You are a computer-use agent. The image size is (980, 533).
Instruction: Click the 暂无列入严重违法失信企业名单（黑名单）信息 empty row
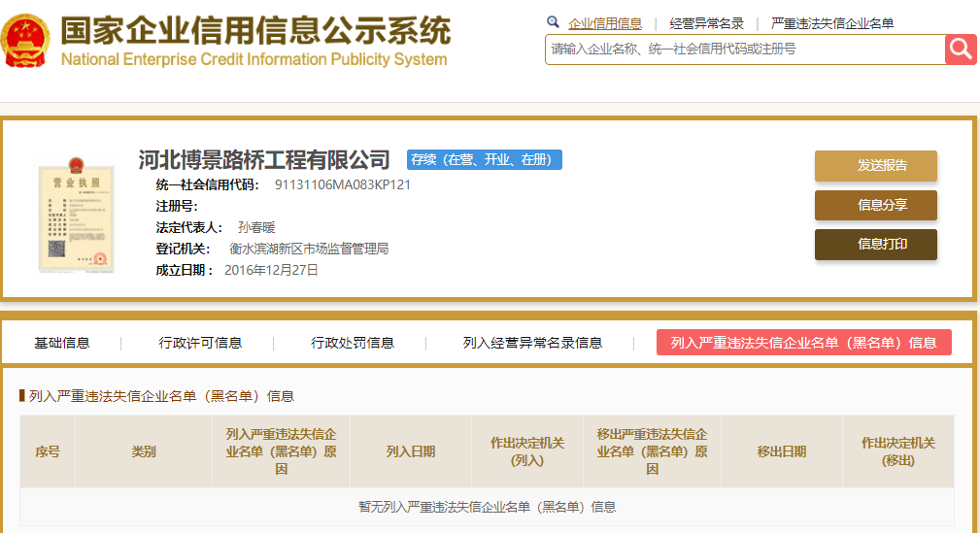point(487,507)
